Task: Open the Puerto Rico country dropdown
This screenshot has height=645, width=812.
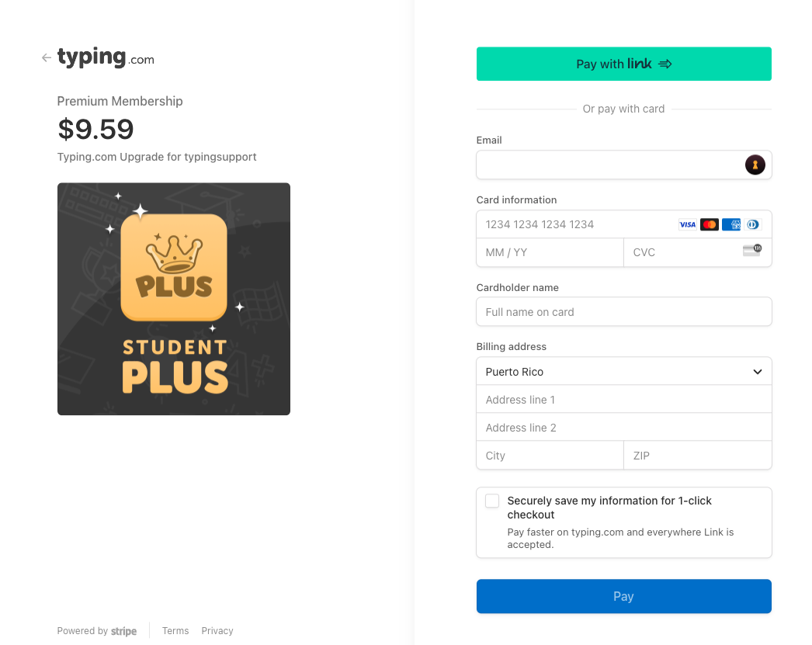Action: (623, 372)
